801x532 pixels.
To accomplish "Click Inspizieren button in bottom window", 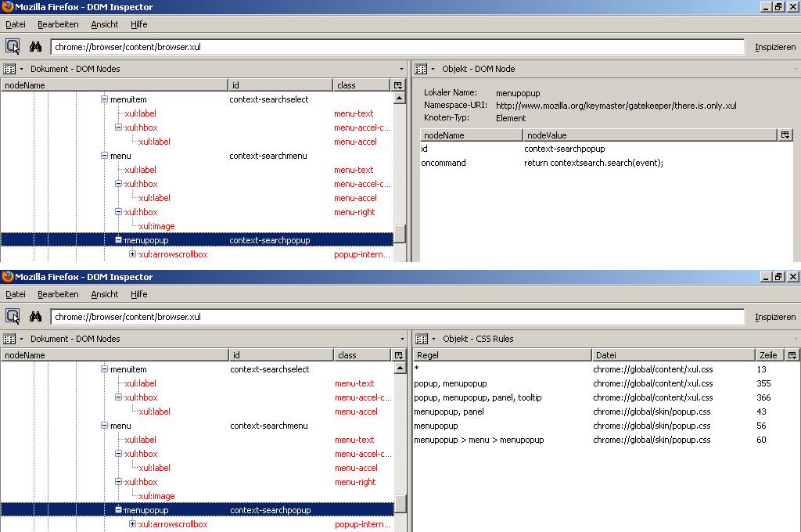I will pos(775,317).
